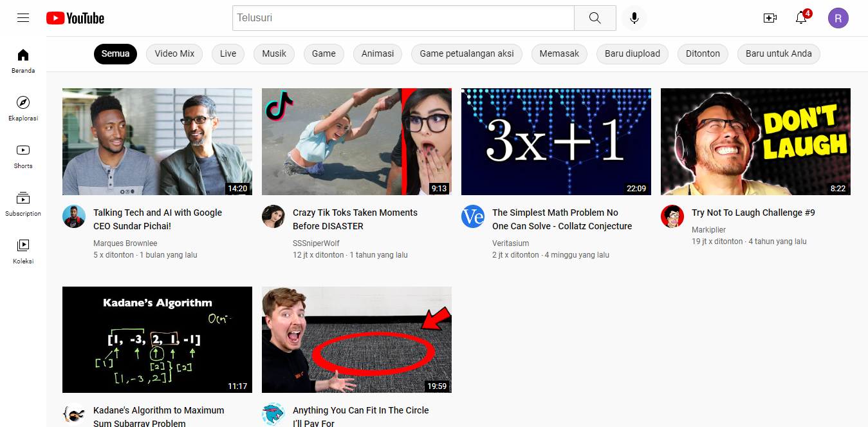Select the Animasi chip
The height and width of the screenshot is (427, 868).
click(378, 53)
